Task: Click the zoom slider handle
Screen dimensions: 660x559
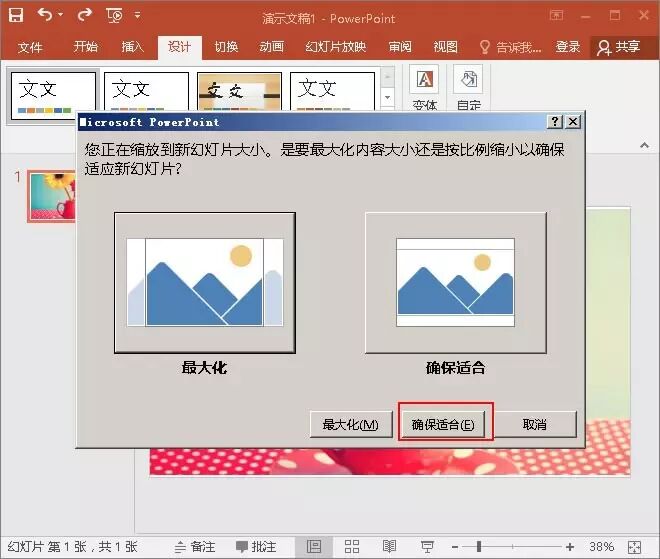Action: (x=479, y=546)
